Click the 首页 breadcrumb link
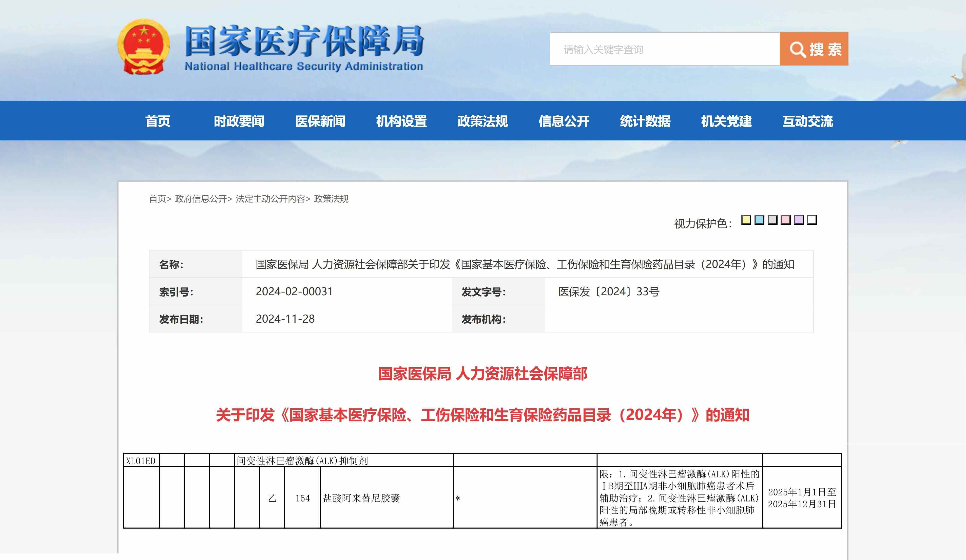Viewport: 966px width, 560px height. click(157, 199)
